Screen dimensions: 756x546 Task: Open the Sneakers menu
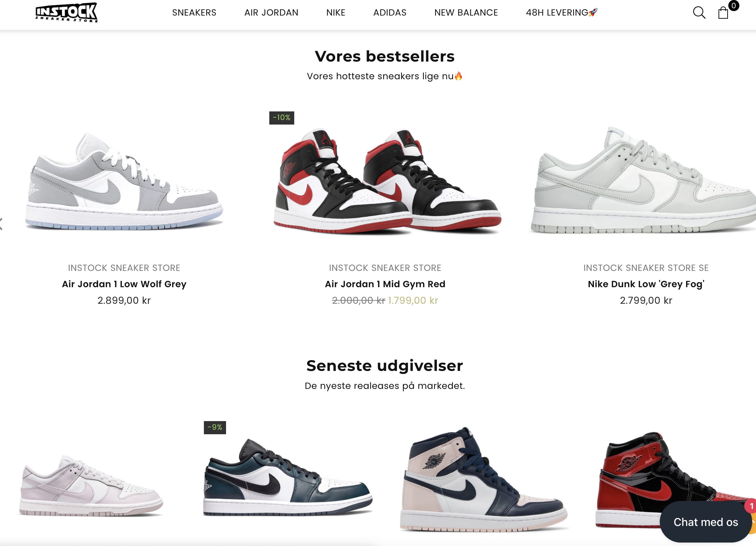click(x=194, y=13)
